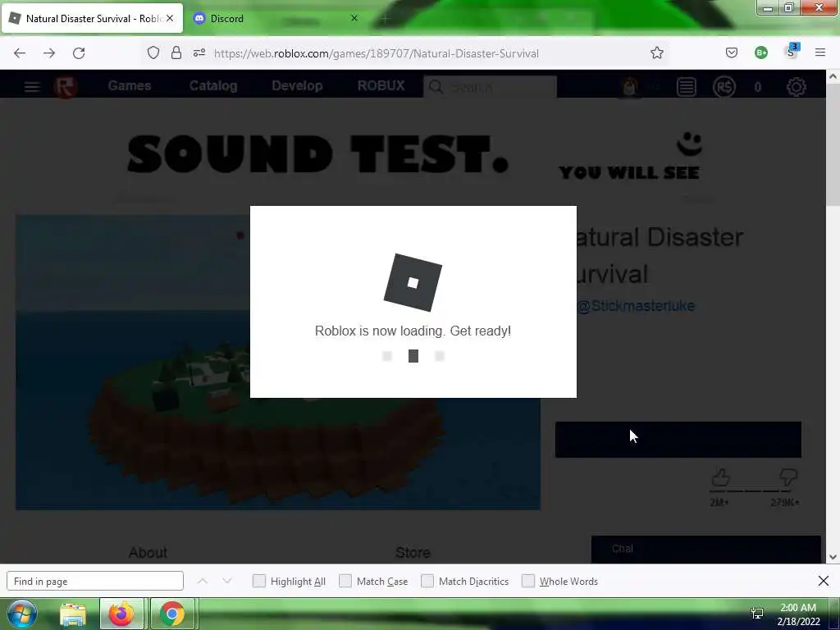Switch to Firefox in the taskbar
Viewport: 840px width, 630px height.
121,614
